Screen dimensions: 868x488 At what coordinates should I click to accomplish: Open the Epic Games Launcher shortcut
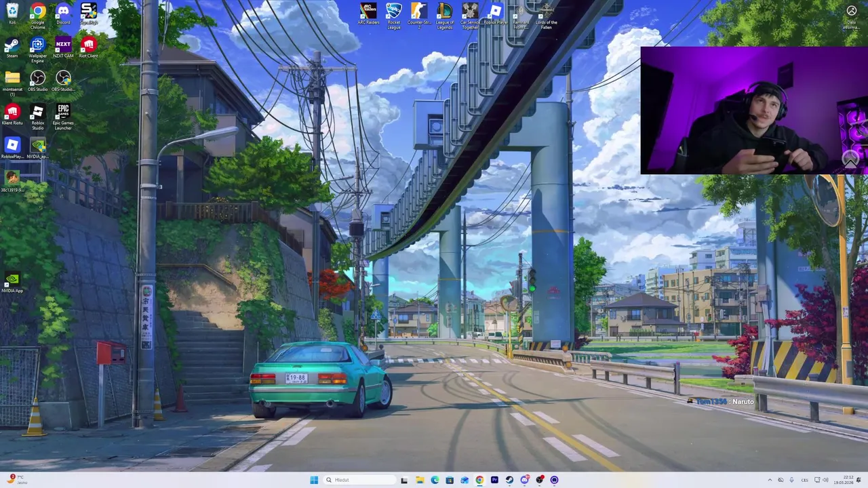(x=63, y=117)
